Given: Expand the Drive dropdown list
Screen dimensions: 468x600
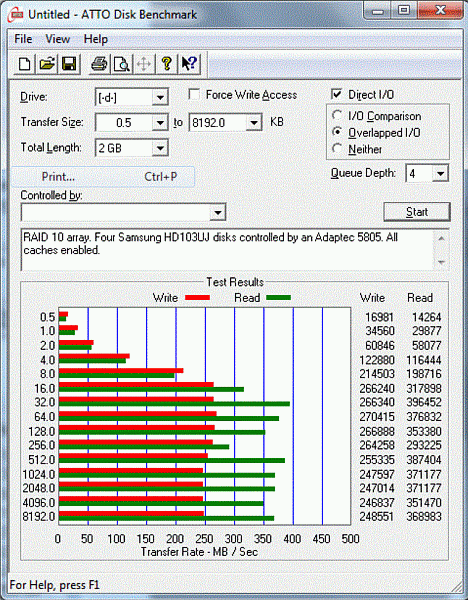Looking at the screenshot, I should [160, 98].
